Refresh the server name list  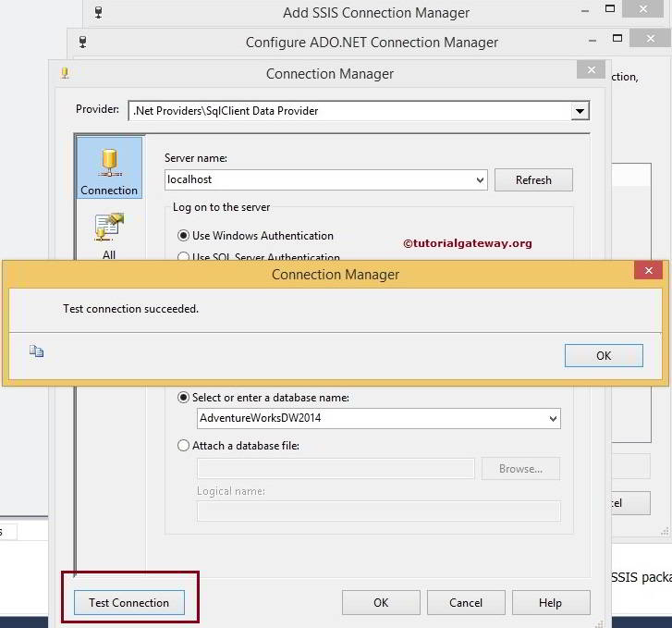(533, 180)
